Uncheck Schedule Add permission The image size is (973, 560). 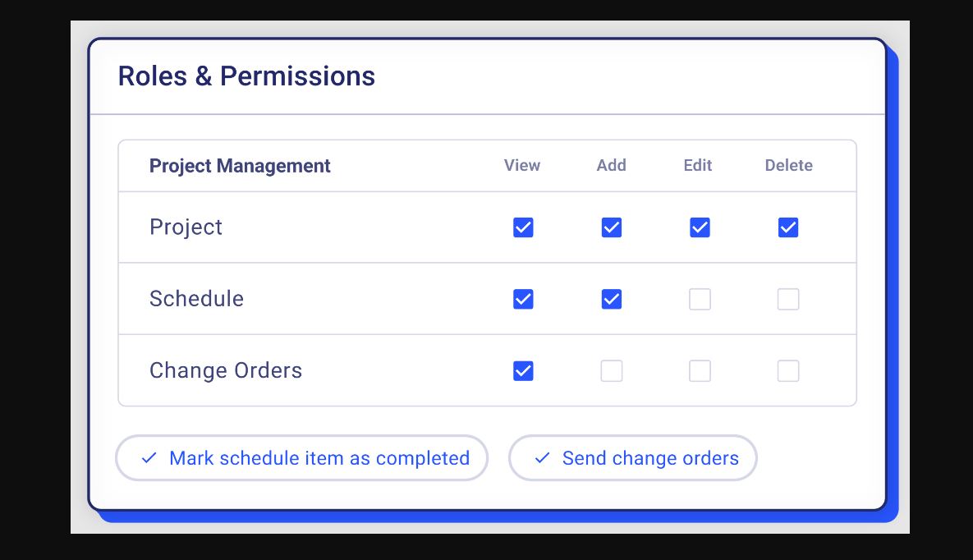[x=612, y=299]
